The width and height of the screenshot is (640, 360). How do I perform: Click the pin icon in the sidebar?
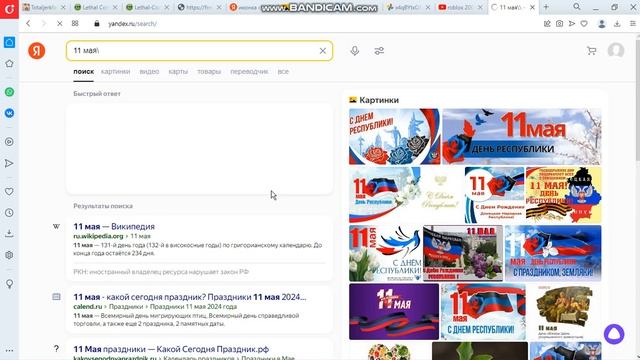(9, 284)
